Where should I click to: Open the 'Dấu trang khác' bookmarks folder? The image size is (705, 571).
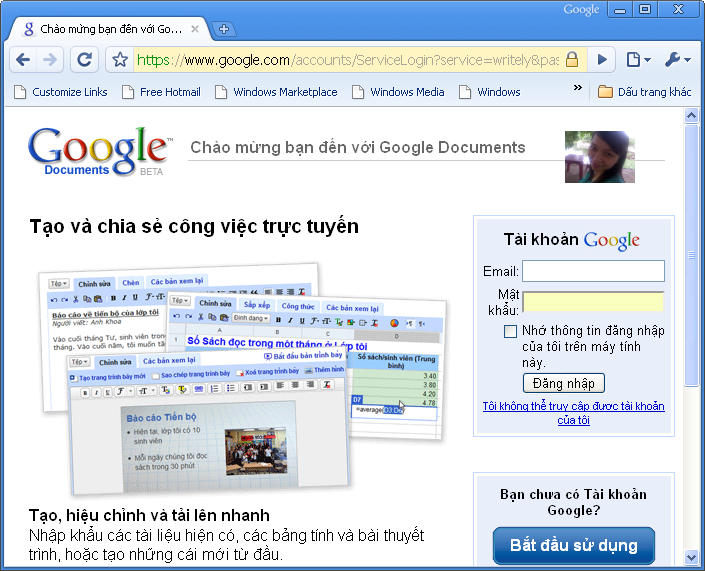(644, 92)
